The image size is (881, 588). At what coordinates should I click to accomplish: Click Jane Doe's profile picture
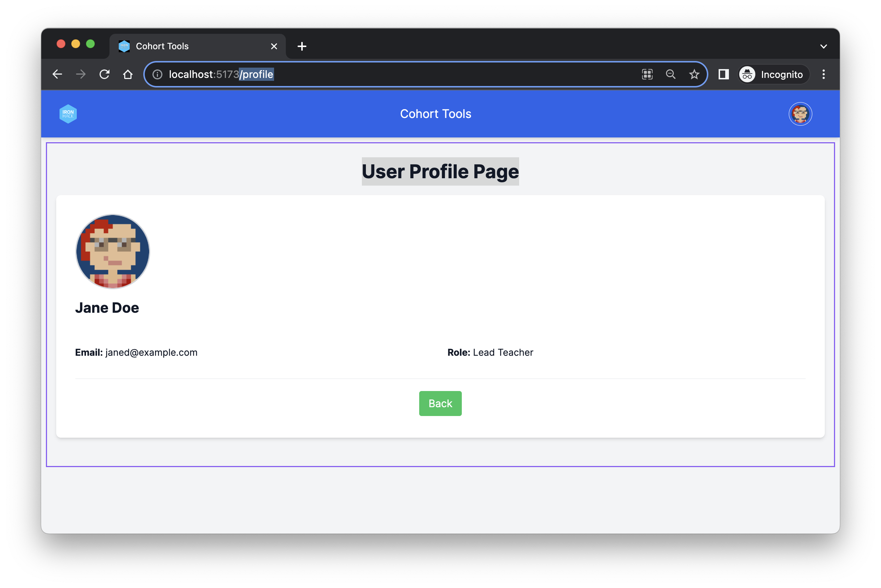pos(112,252)
